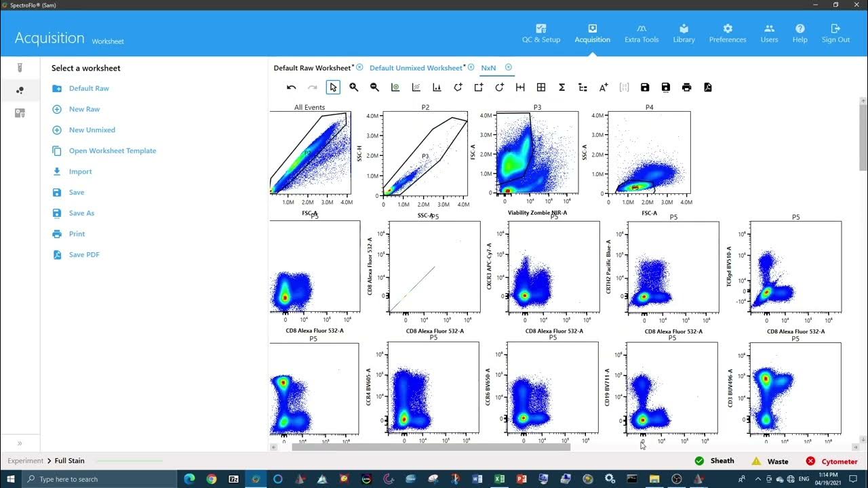868x488 pixels.
Task: Click the Save worksheet floppy icon
Action: point(645,87)
